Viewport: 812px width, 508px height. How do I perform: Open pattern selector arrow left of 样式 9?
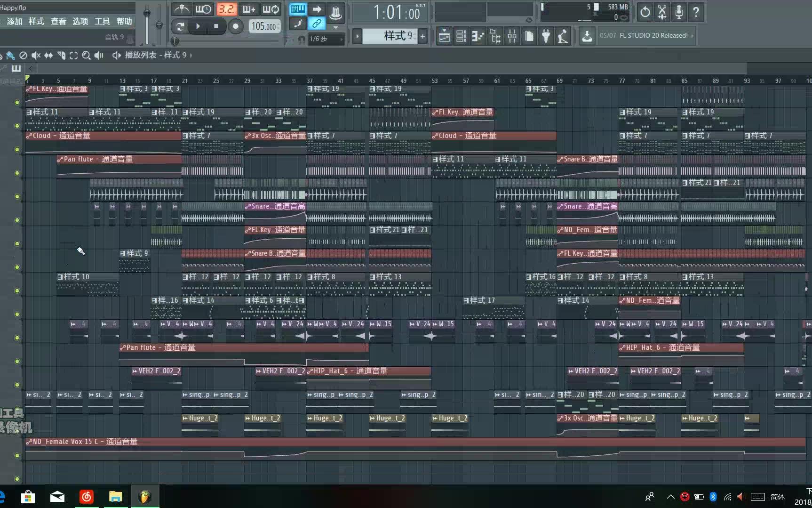[x=357, y=36]
